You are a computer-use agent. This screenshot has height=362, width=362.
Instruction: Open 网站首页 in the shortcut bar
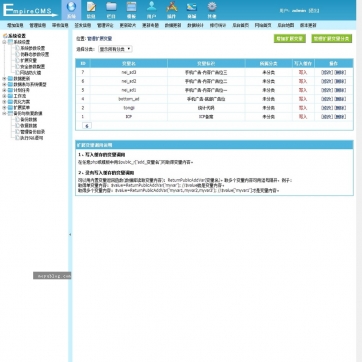point(263,25)
